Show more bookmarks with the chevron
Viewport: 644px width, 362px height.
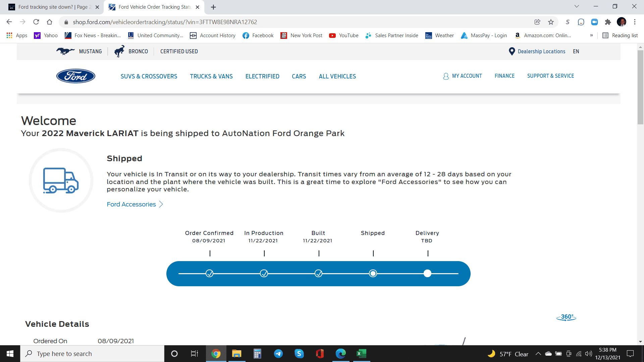591,36
